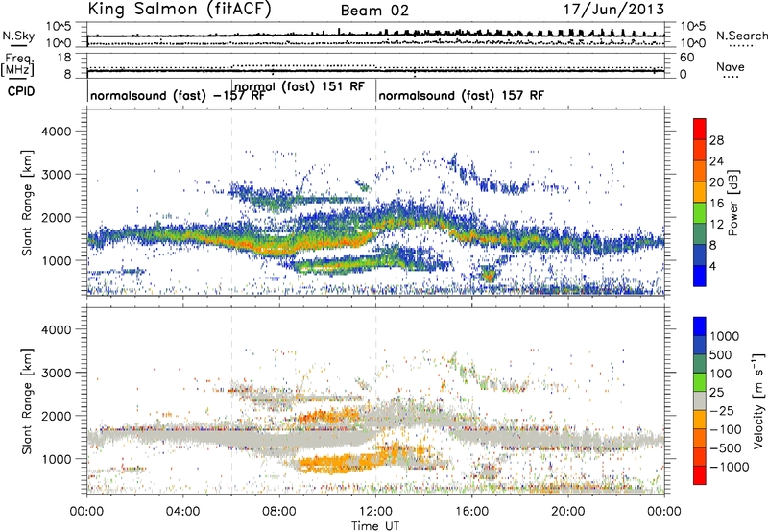This screenshot has height=532, width=768.
Task: Select the 'Beam 02' label
Action: (374, 11)
